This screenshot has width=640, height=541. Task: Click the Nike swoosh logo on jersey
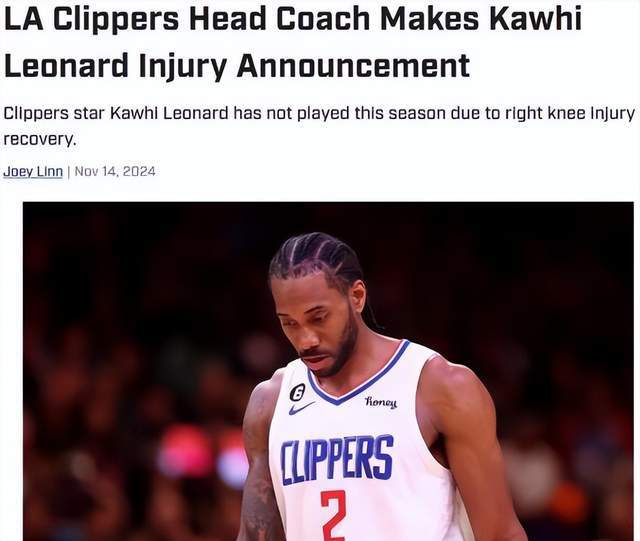tap(302, 407)
